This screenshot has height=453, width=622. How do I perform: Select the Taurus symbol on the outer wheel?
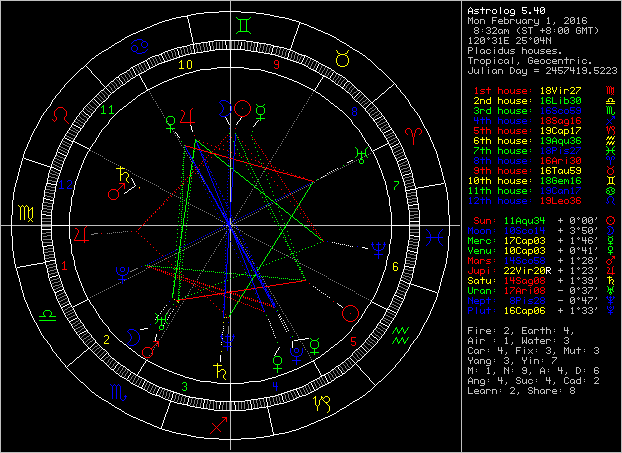(x=344, y=60)
